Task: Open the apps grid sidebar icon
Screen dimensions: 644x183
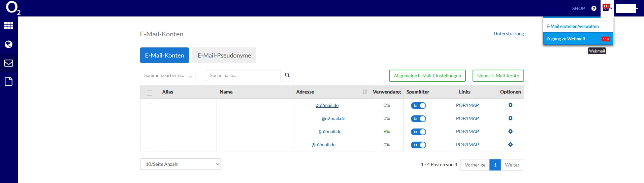Action: coord(8,26)
